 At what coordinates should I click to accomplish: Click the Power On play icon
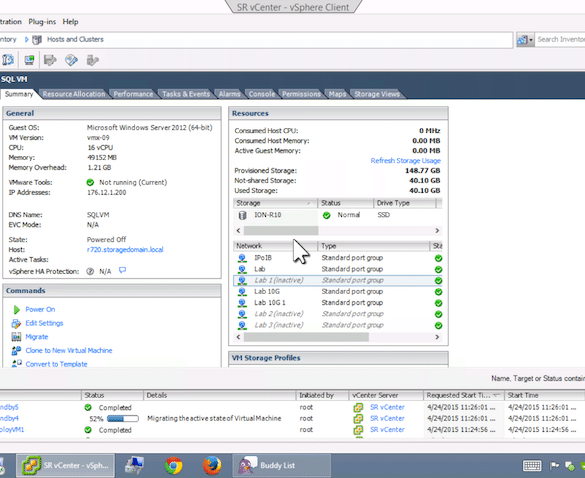click(16, 309)
